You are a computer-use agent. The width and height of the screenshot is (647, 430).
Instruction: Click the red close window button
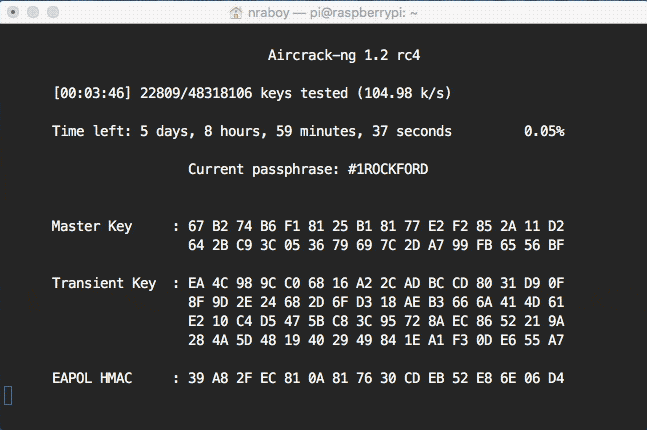point(13,12)
